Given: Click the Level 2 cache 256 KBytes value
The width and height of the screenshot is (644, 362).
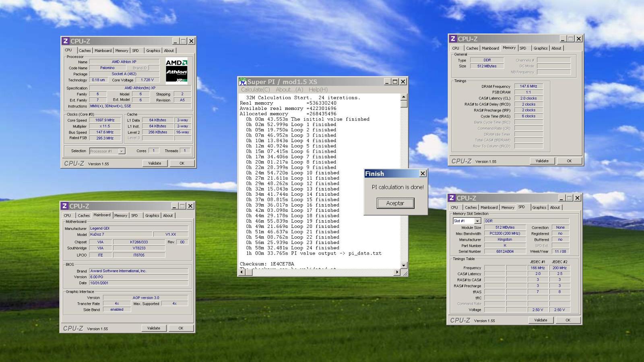Looking at the screenshot, I should coord(158,132).
